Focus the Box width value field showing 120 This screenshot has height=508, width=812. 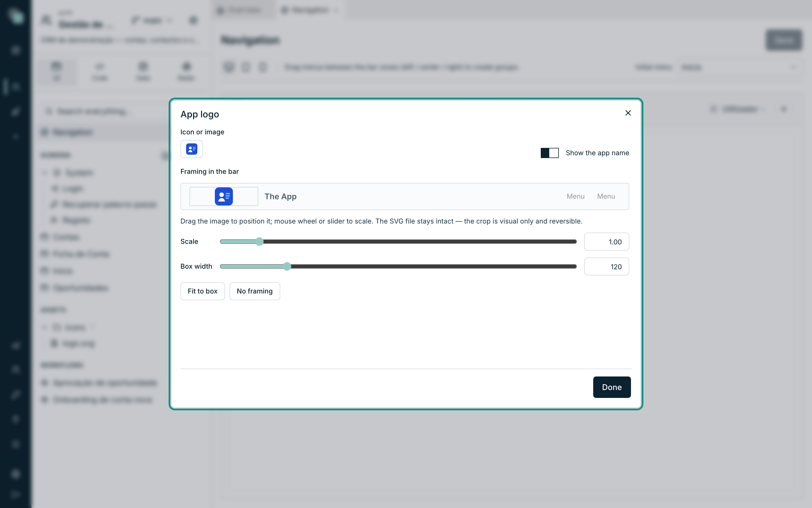[x=606, y=266]
